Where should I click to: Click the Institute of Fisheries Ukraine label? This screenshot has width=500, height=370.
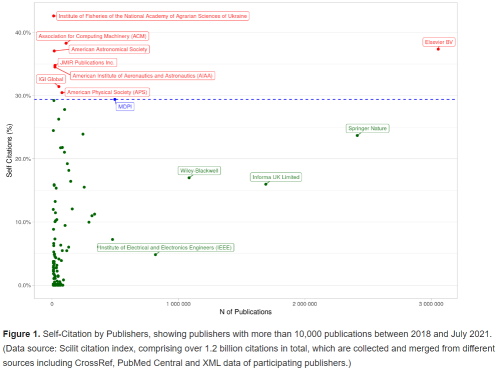pos(153,16)
